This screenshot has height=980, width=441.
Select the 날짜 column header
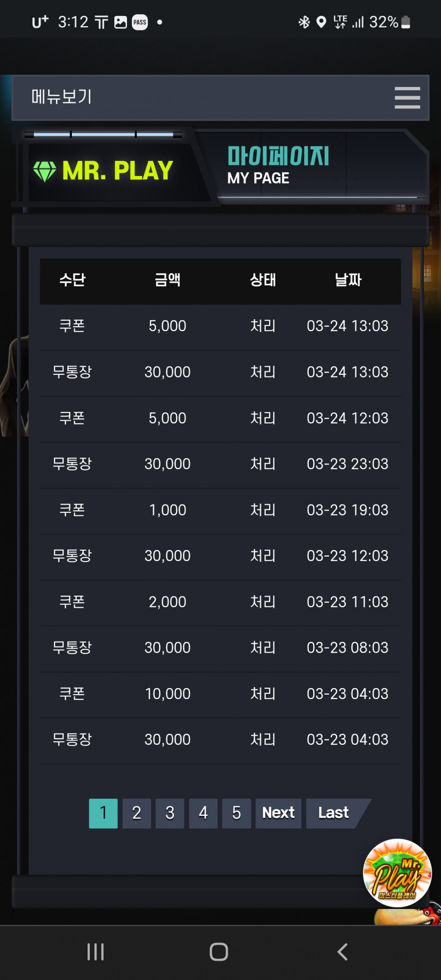point(348,280)
